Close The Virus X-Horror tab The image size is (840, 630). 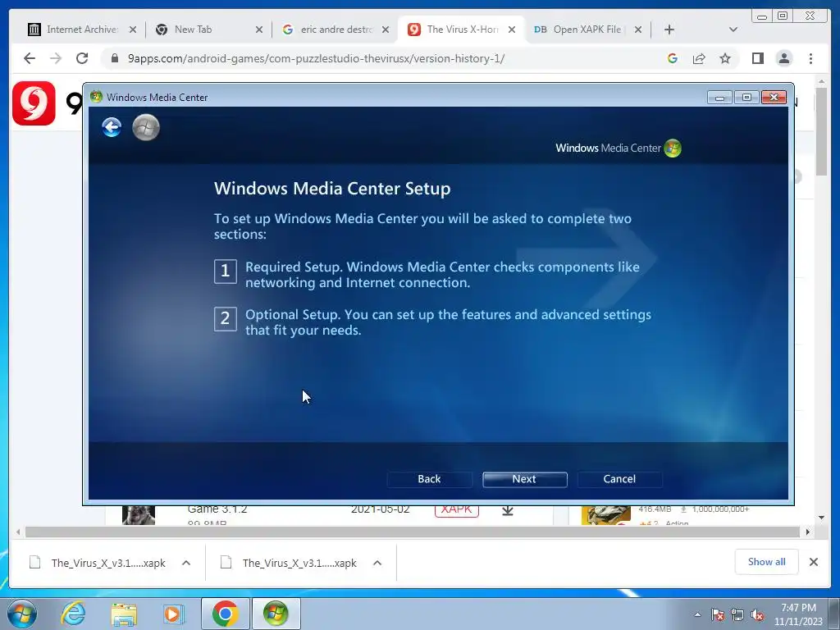coord(512,30)
